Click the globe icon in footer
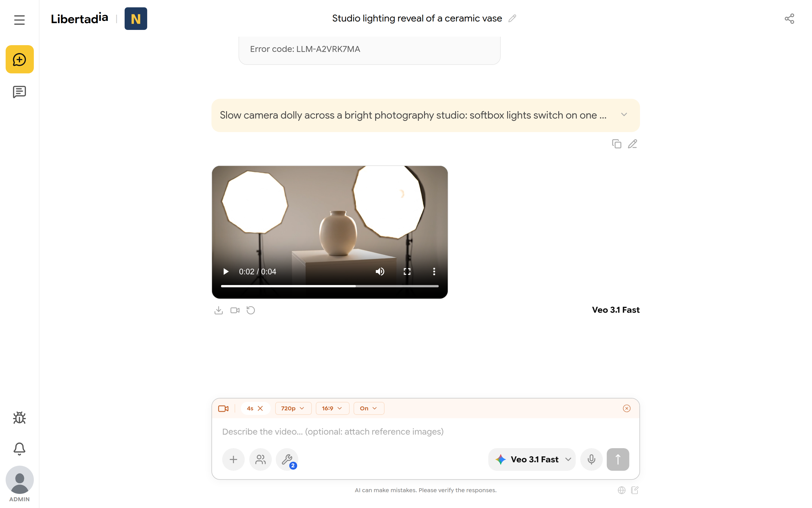The height and width of the screenshot is (508, 812). pos(621,490)
